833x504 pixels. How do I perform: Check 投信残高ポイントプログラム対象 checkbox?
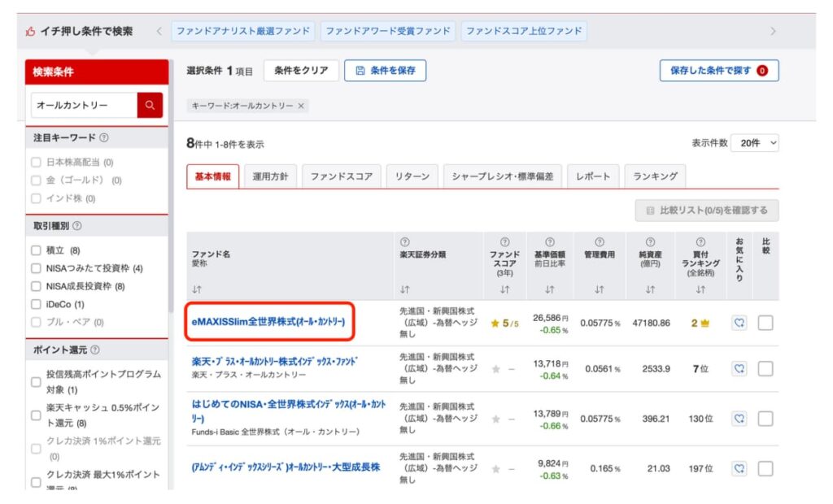tap(36, 382)
